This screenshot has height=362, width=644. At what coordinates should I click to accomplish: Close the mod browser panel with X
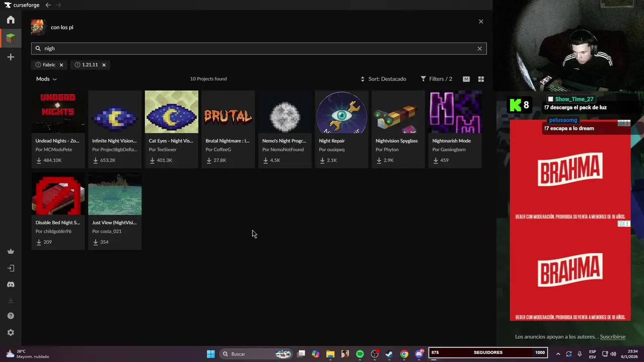click(x=481, y=22)
